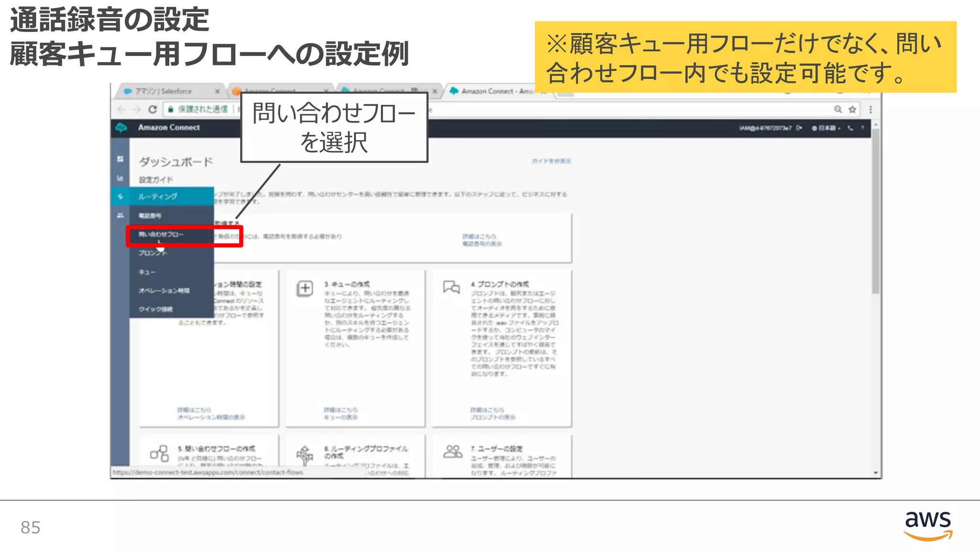Click the オペレーション時間の表示 link
This screenshot has height=551, width=980.
pos(211,418)
